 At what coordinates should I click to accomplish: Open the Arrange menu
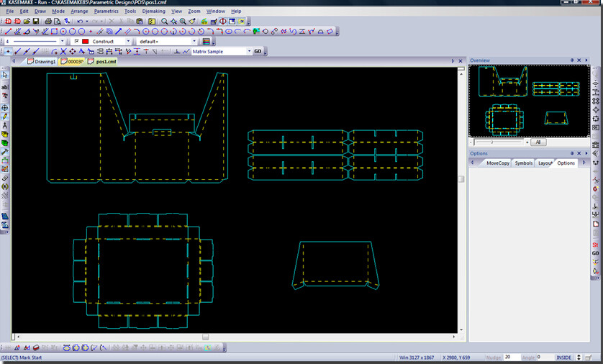tap(79, 11)
